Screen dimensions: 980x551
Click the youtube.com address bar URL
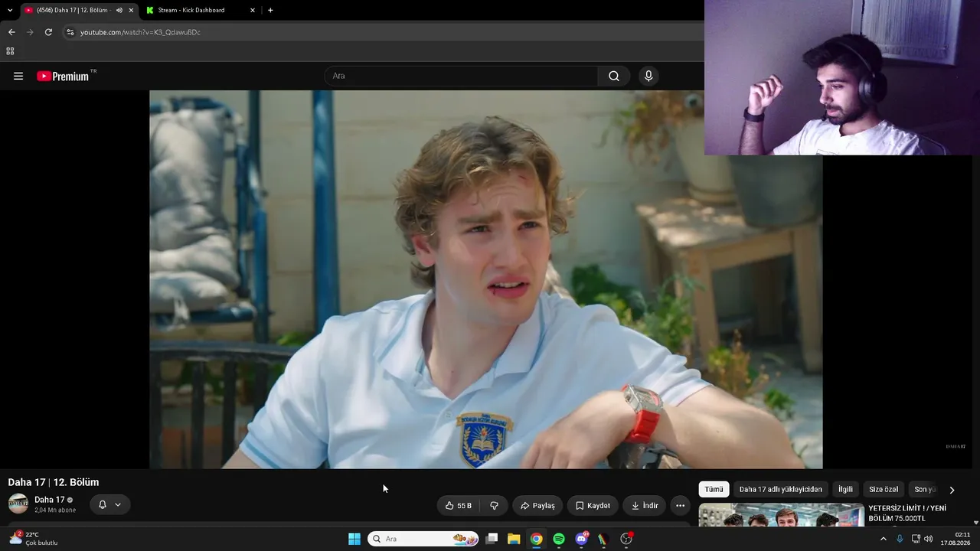(x=140, y=32)
